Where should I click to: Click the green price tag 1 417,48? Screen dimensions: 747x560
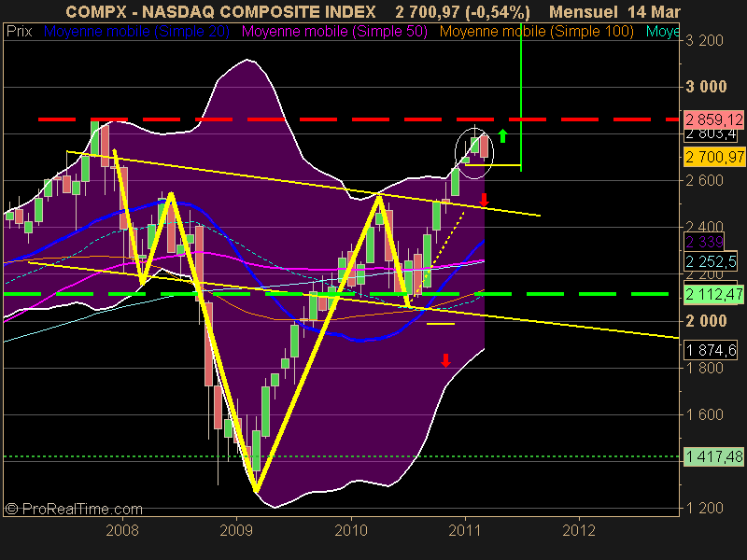pos(713,456)
